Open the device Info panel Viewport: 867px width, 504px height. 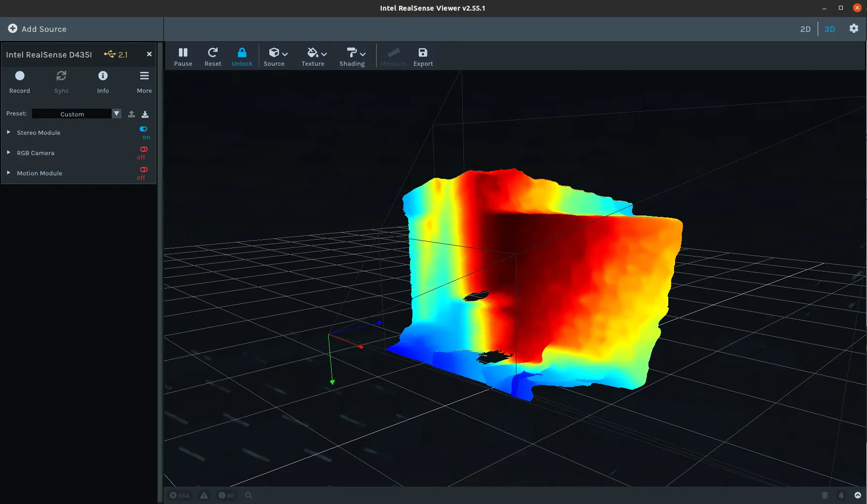pos(103,82)
